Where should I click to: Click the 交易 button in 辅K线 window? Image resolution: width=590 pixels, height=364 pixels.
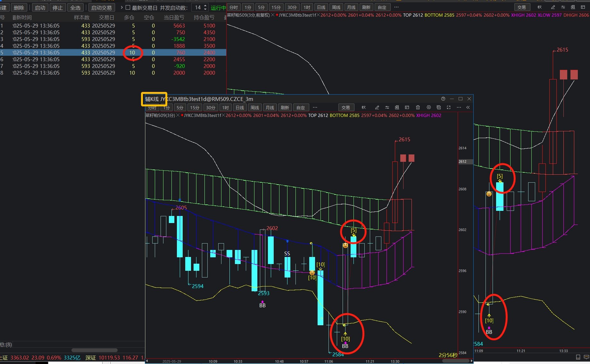click(346, 108)
